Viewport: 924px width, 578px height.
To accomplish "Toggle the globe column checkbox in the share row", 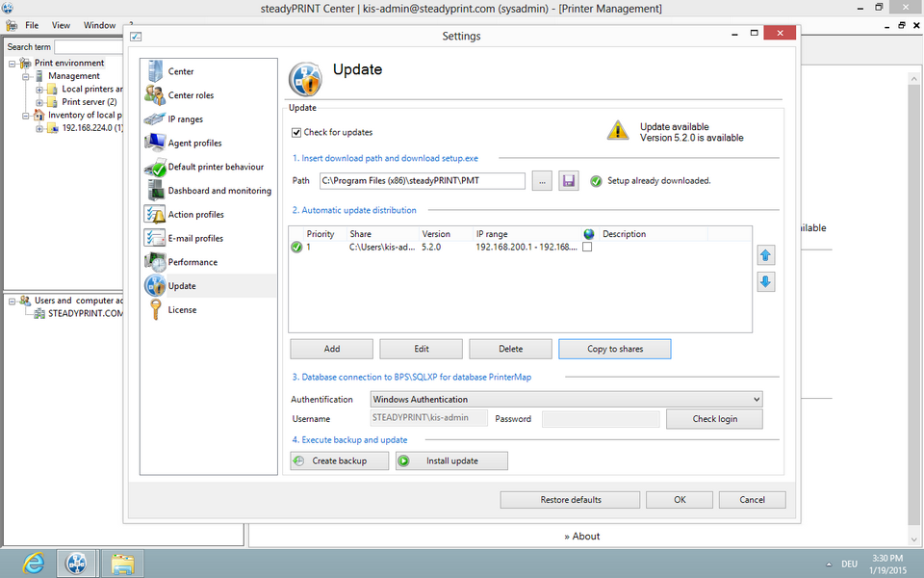I will point(587,248).
